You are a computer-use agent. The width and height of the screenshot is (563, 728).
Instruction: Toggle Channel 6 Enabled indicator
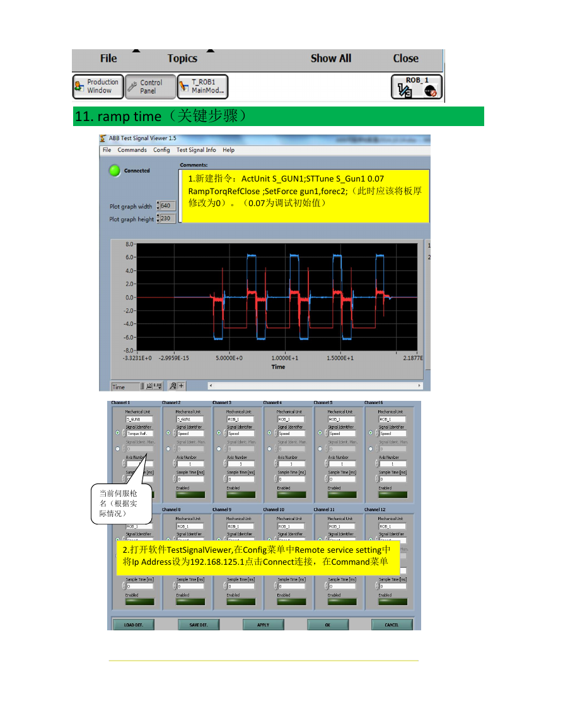(393, 494)
